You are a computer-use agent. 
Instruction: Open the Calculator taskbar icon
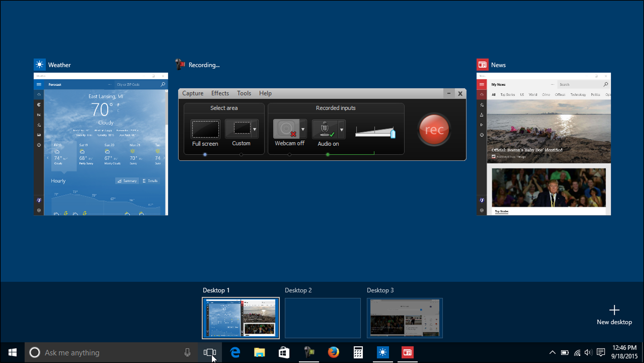click(x=358, y=352)
